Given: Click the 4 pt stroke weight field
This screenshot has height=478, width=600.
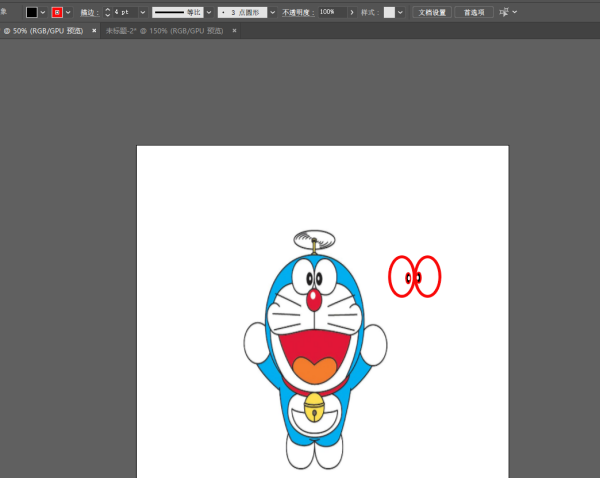Looking at the screenshot, I should click(125, 12).
